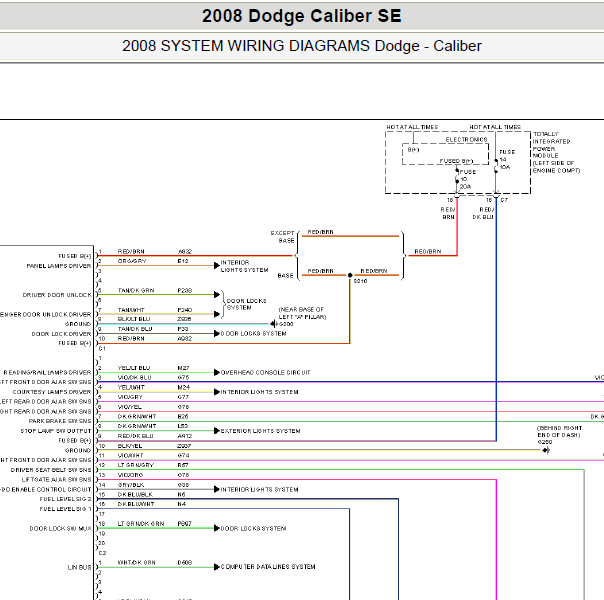
Task: Click the 'RED/ DK BLU' wire label under connector C7
Action: tap(483, 213)
